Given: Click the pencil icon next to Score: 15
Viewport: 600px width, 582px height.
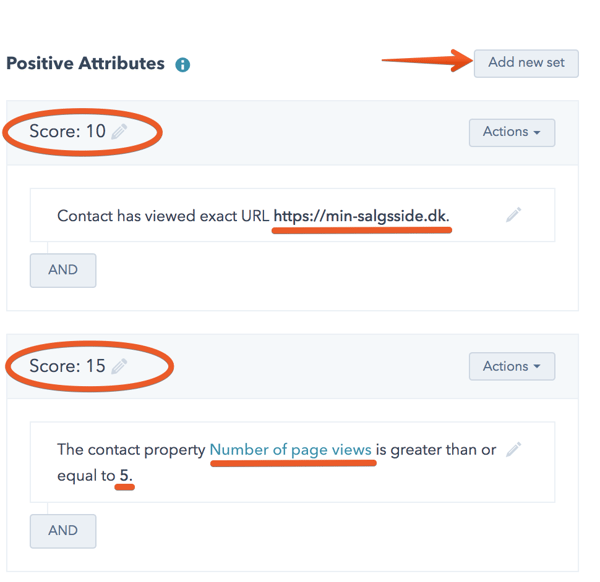Looking at the screenshot, I should click(x=120, y=366).
